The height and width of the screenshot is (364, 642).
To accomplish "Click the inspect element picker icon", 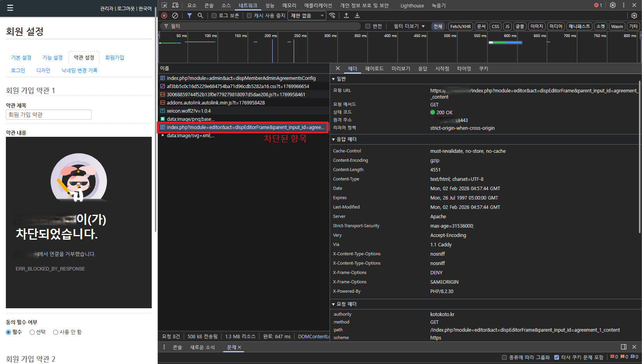I will click(164, 5).
